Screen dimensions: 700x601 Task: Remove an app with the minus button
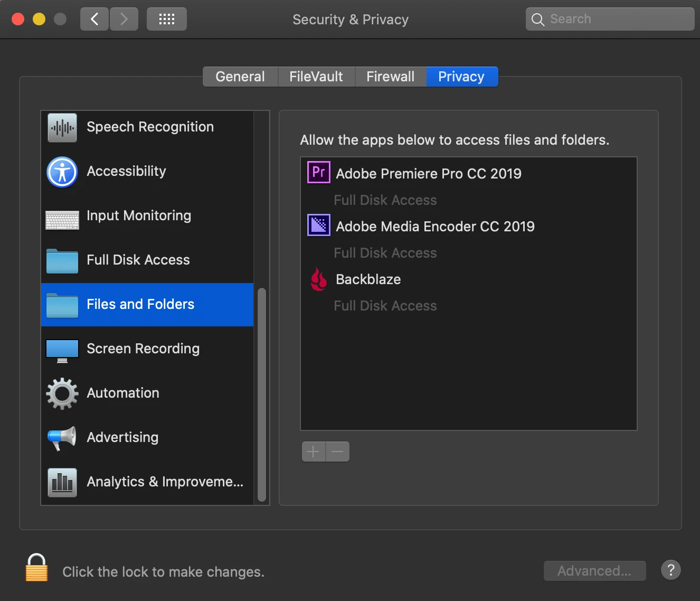pos(338,452)
